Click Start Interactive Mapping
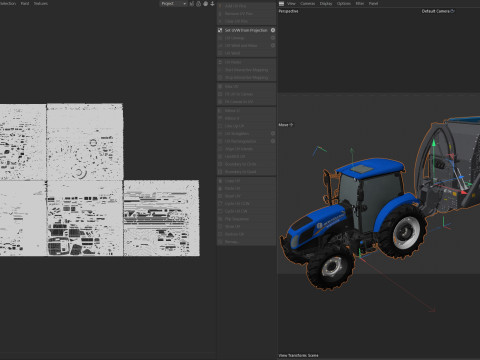Image resolution: width=480 pixels, height=360 pixels. pos(246,70)
